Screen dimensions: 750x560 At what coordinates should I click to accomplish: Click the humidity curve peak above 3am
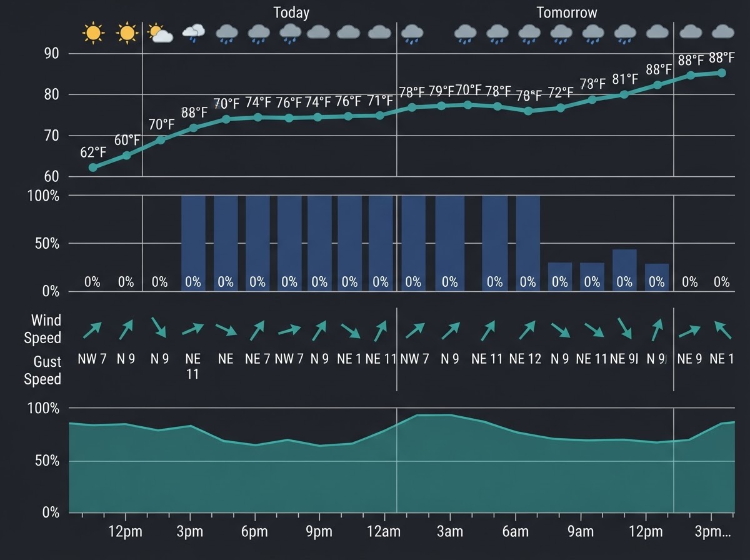tap(450, 414)
